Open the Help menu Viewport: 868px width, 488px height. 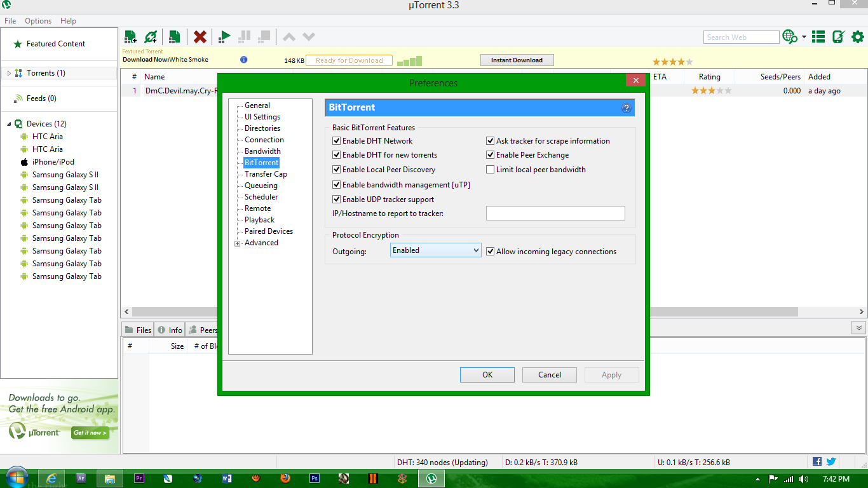68,21
